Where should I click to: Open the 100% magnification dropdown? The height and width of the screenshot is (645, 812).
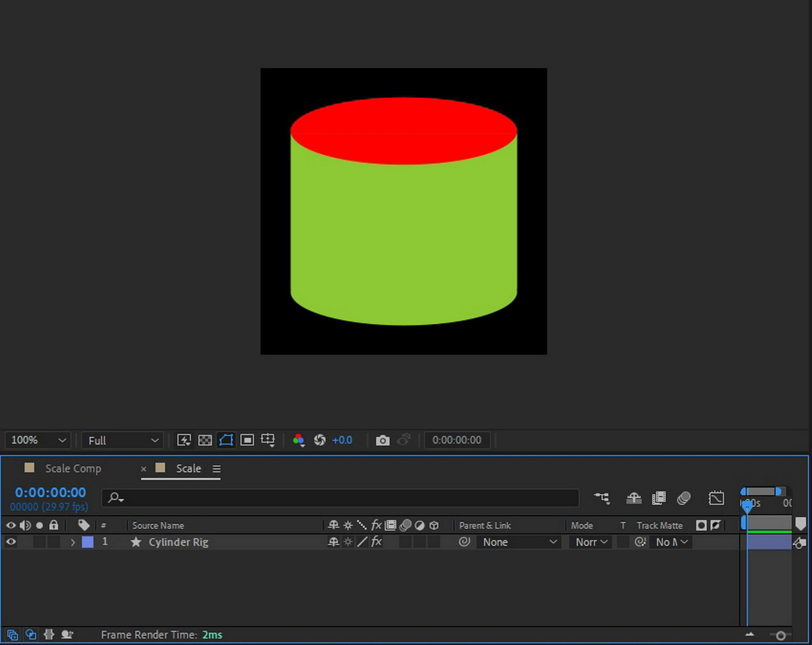pos(37,440)
